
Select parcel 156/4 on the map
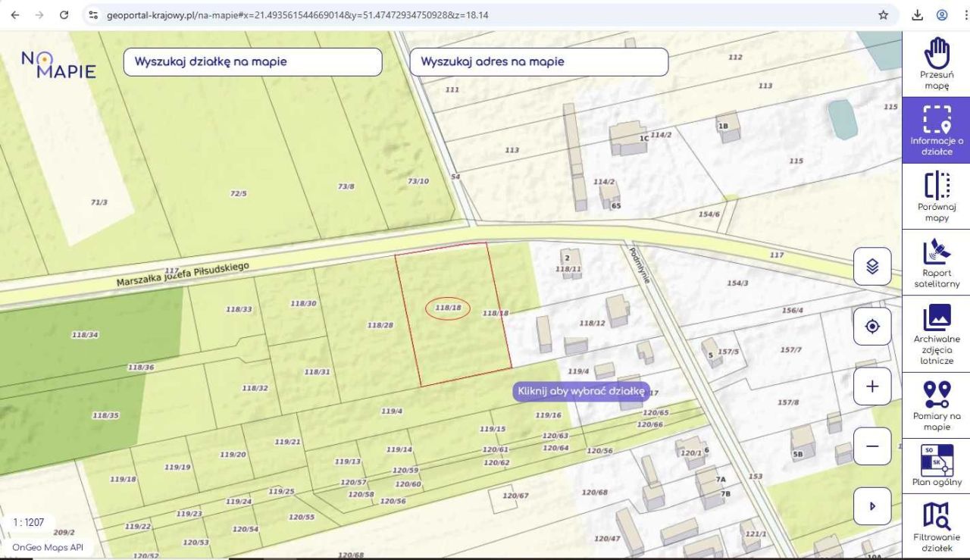793,310
